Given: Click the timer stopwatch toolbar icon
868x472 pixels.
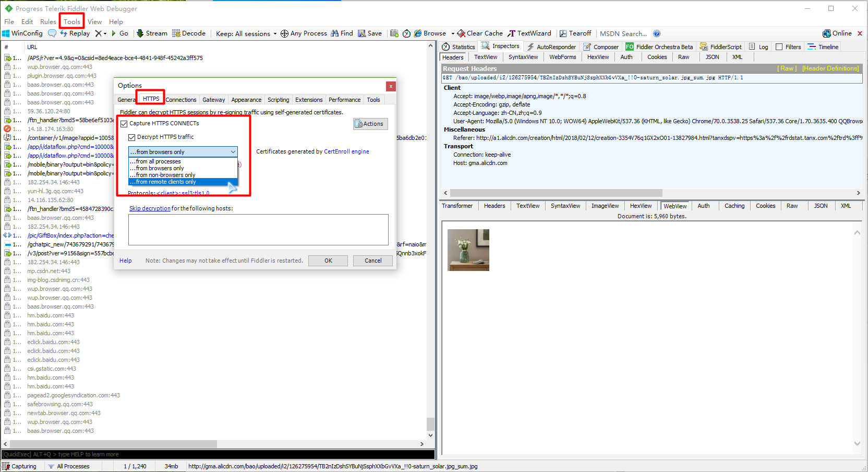Looking at the screenshot, I should (x=406, y=33).
